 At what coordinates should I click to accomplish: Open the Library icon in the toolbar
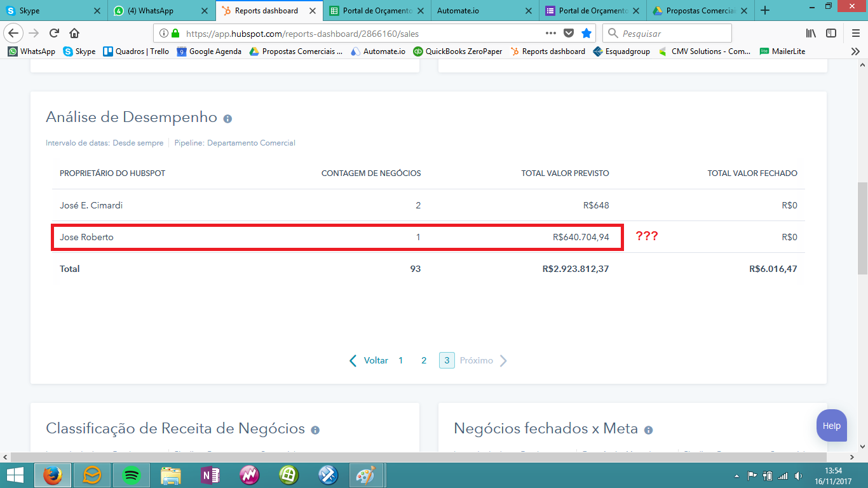coord(813,33)
